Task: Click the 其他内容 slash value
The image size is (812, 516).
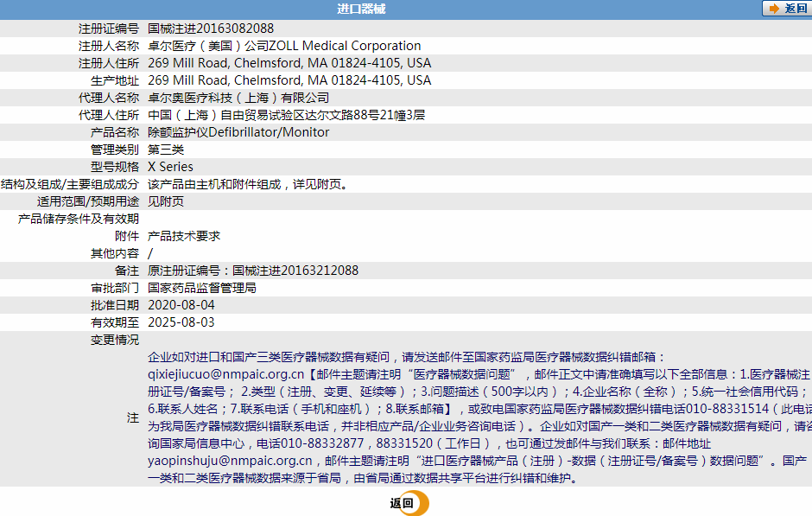Action: [x=150, y=253]
